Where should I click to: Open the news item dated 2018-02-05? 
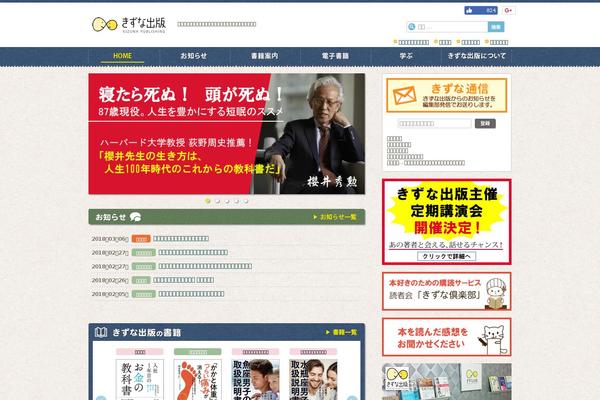[191, 294]
